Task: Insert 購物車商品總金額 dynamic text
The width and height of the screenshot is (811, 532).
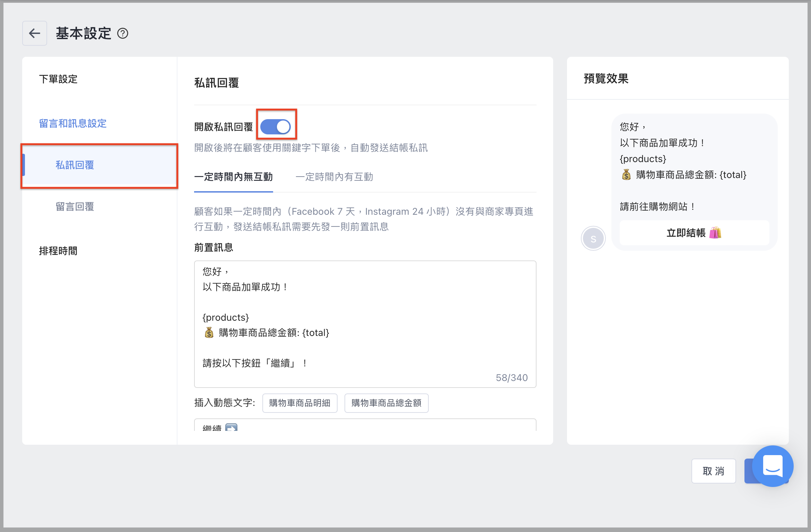Action: pyautogui.click(x=386, y=403)
